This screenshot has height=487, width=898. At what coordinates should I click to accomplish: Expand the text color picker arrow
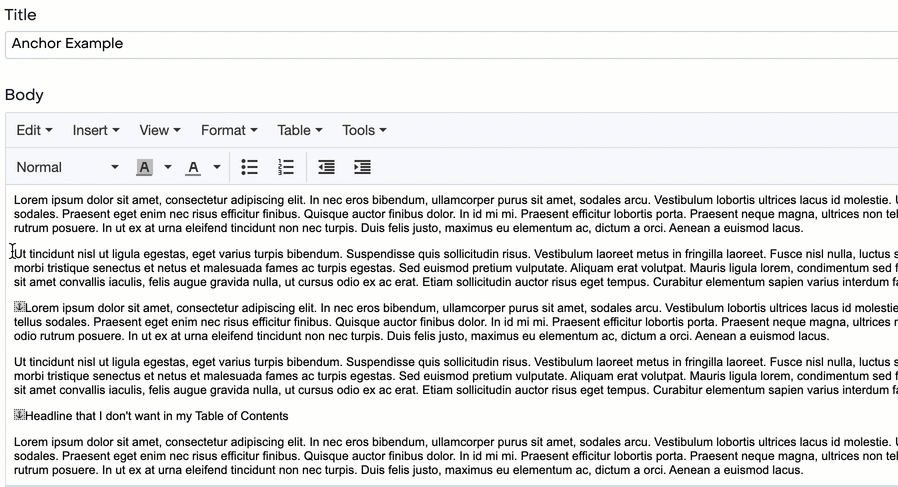pos(216,167)
